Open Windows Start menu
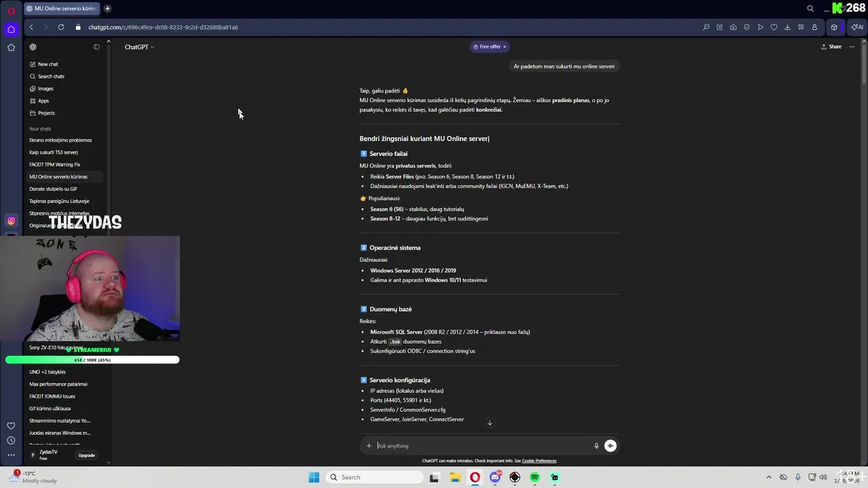 point(314,477)
